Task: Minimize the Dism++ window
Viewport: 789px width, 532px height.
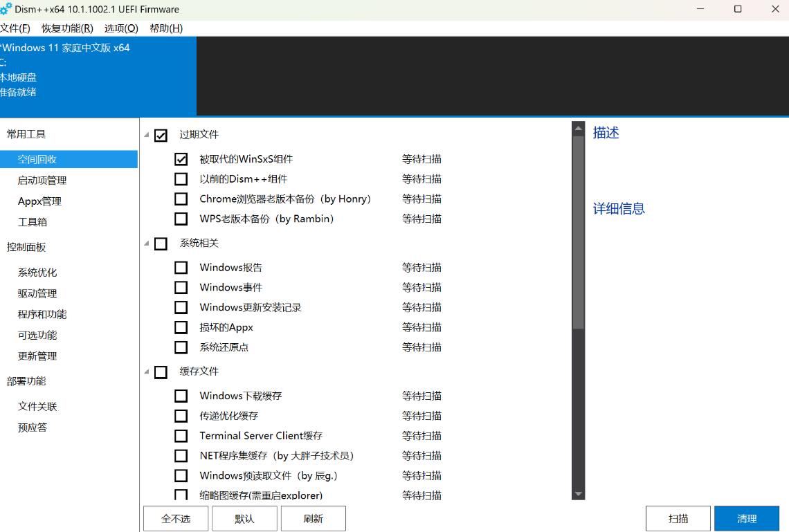Action: (700, 9)
